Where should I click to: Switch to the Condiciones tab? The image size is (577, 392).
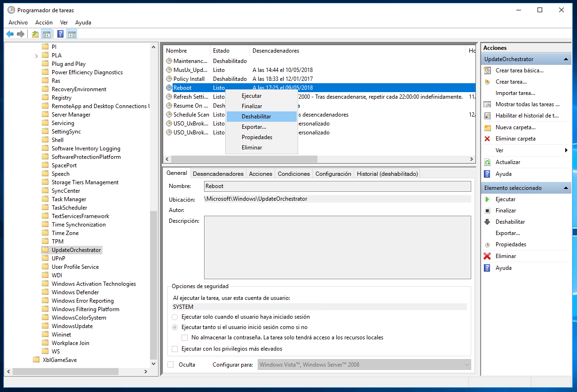pos(294,174)
